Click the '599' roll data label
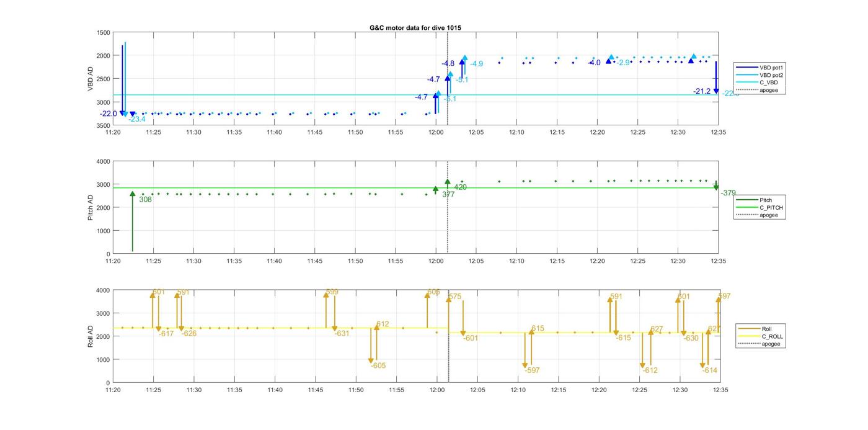 point(332,292)
